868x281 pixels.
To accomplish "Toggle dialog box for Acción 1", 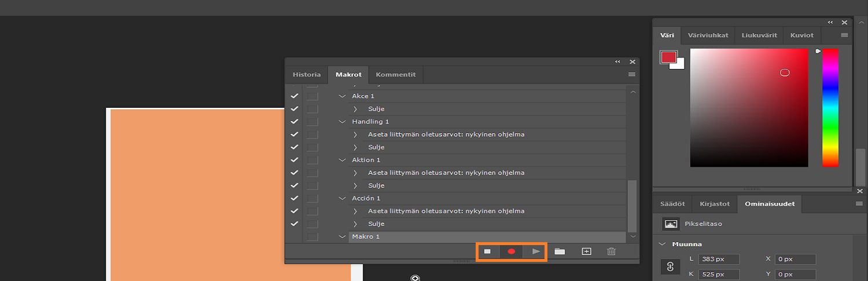I will 312,198.
